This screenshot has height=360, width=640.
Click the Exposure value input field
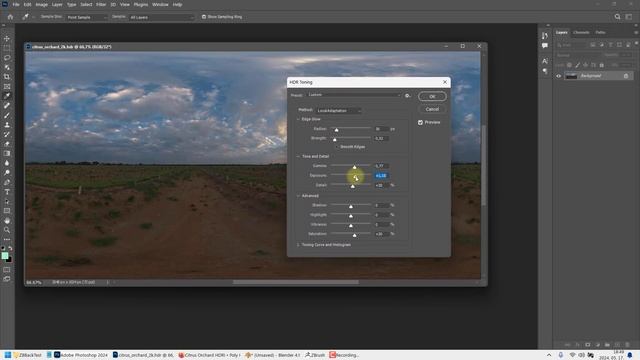[x=382, y=176]
